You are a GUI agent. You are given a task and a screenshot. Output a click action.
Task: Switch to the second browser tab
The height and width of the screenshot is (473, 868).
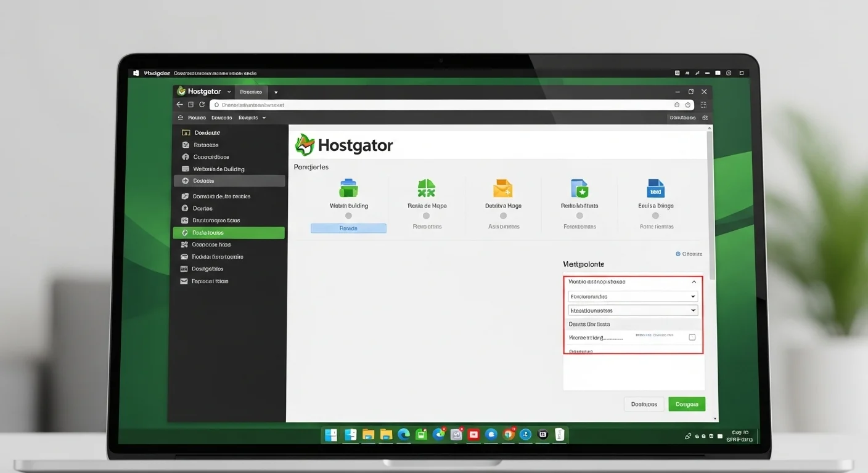point(251,92)
